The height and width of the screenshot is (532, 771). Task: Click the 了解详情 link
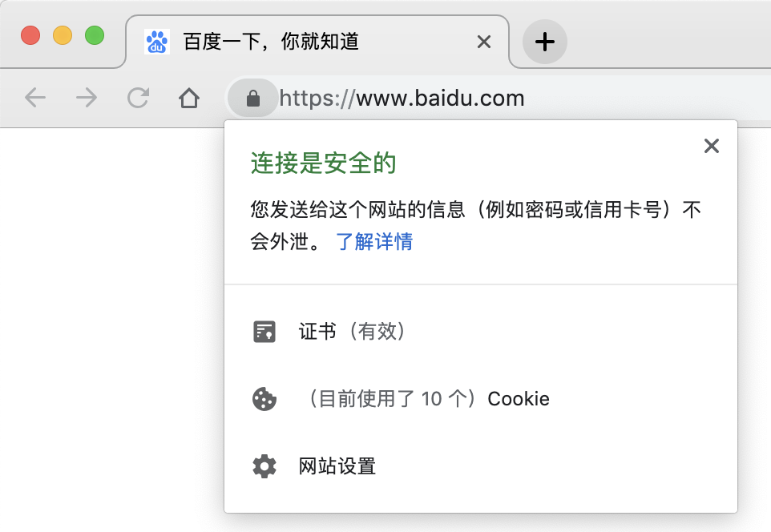coord(374,242)
